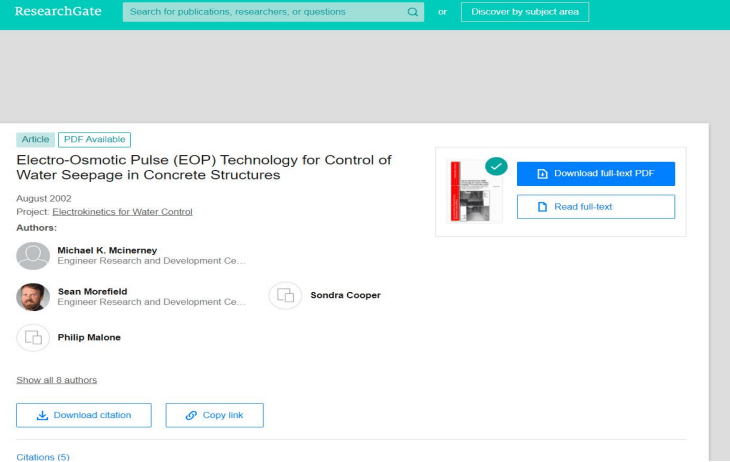730x462 pixels.
Task: Click Michael Mcinerney's Engineer Research affiliation
Action: 151,261
